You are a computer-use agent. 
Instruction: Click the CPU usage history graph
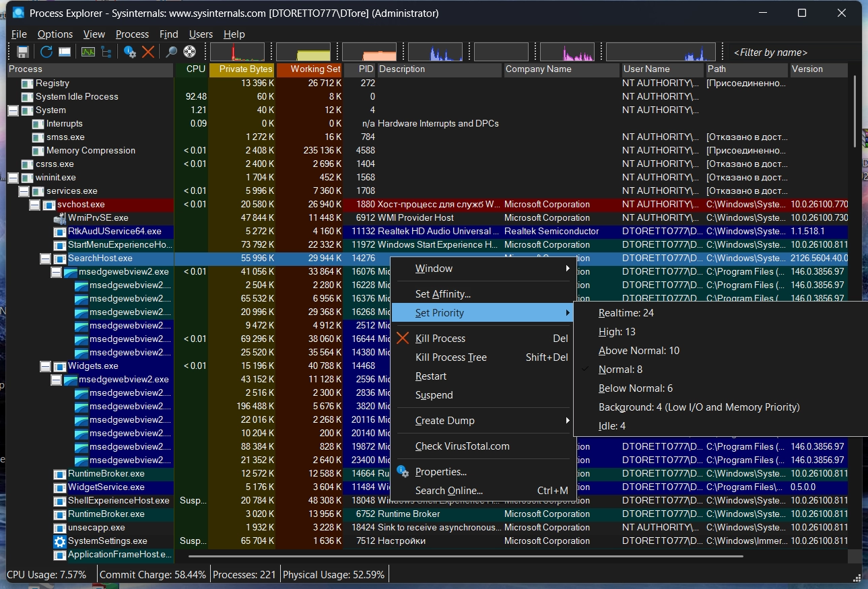(x=237, y=52)
